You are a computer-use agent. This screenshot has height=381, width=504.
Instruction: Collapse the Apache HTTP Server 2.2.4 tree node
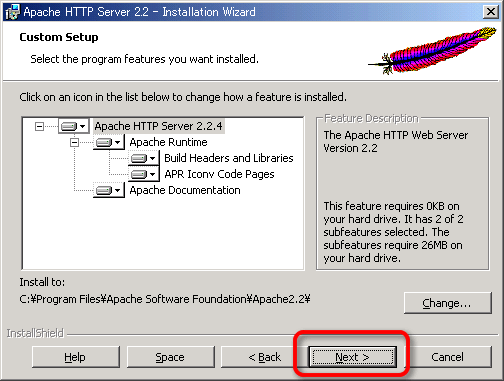coord(39,126)
